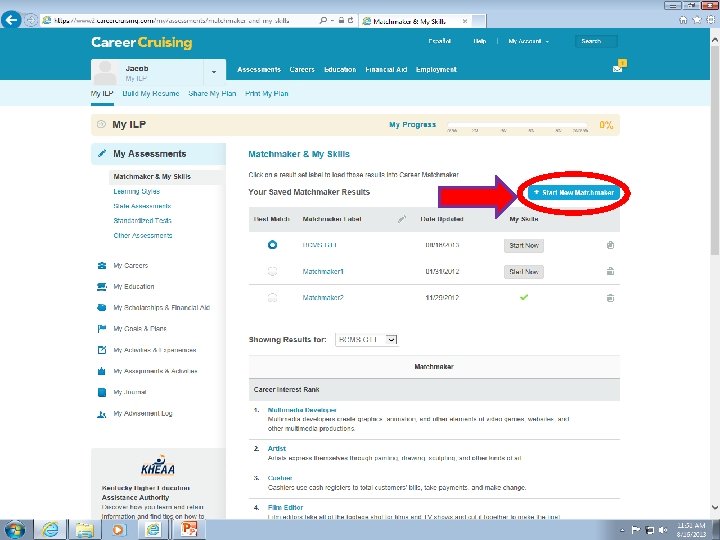
Task: Delete Matchmaker1 using its trash icon
Action: point(610,271)
